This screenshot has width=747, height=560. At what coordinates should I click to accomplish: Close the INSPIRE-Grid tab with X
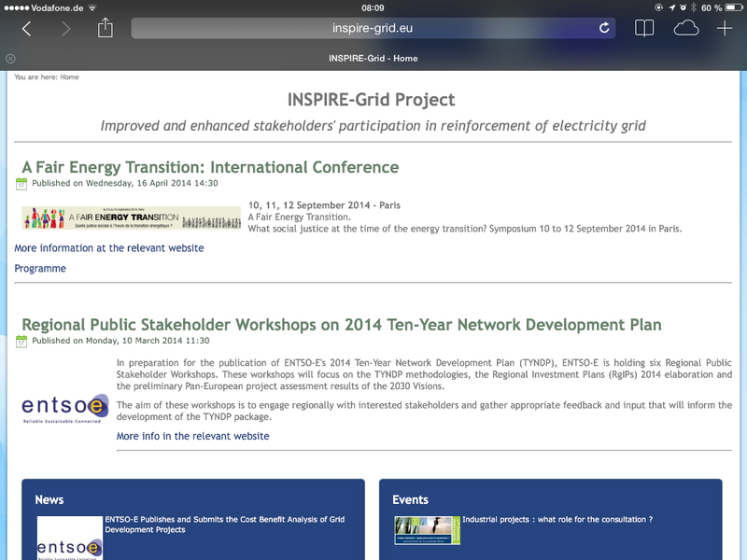[x=10, y=58]
